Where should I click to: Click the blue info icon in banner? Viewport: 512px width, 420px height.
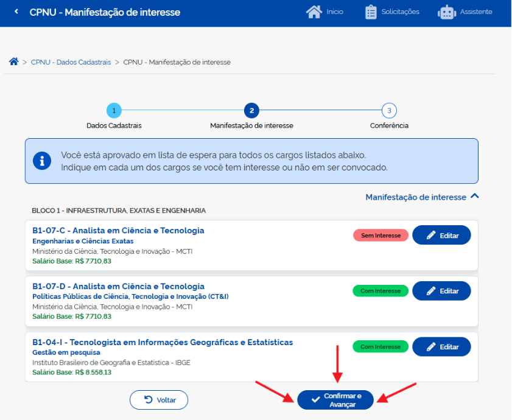(x=42, y=161)
